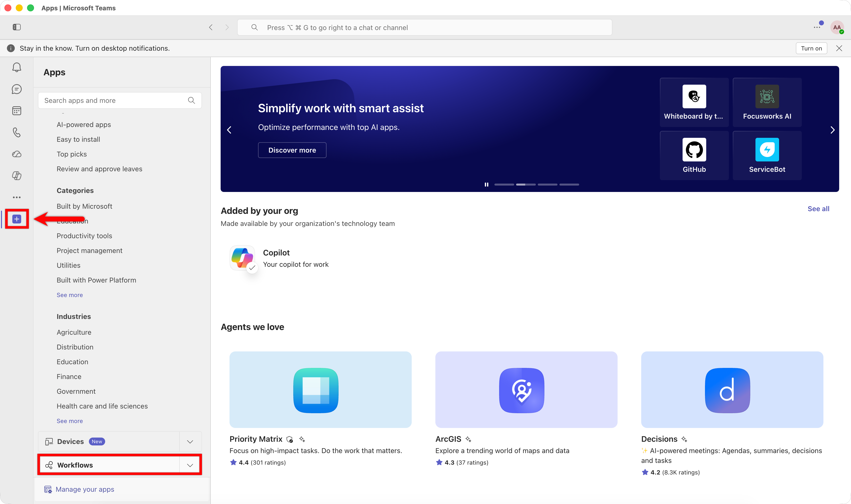Click the top Teams search bar

[425, 28]
